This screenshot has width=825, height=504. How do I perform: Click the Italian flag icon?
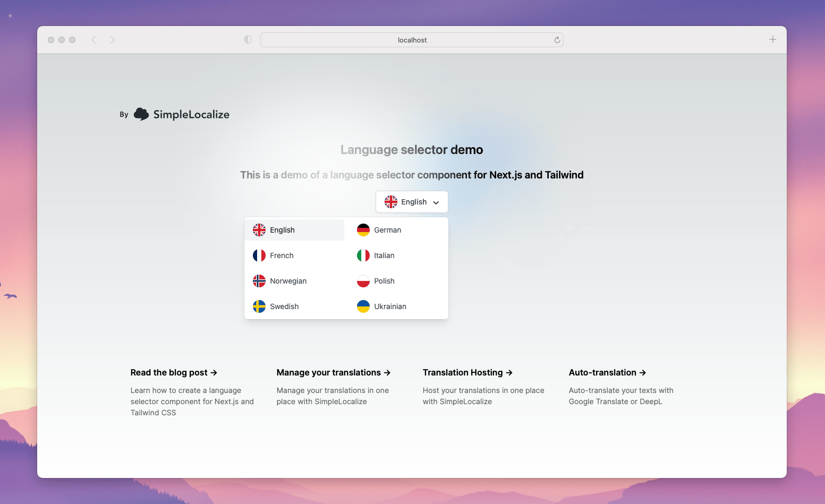tap(363, 255)
